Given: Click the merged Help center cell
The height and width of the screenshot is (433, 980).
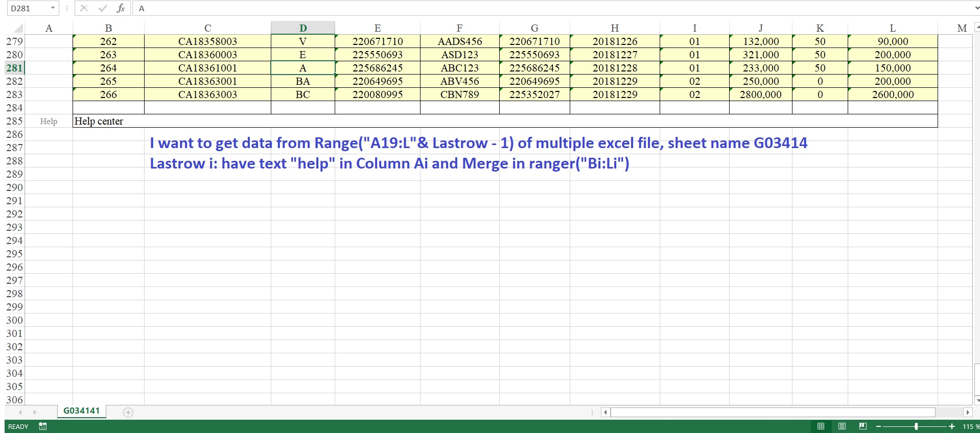Looking at the screenshot, I should click(x=505, y=121).
